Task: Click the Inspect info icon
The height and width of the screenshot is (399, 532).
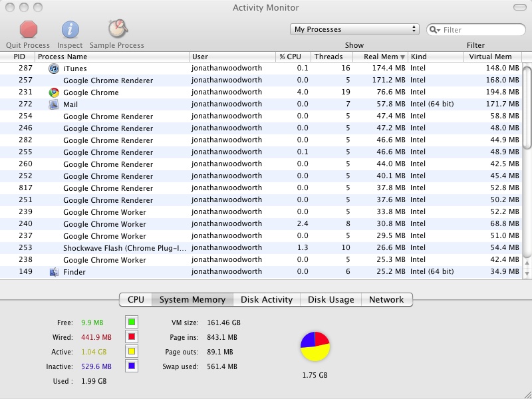Action: pos(70,29)
